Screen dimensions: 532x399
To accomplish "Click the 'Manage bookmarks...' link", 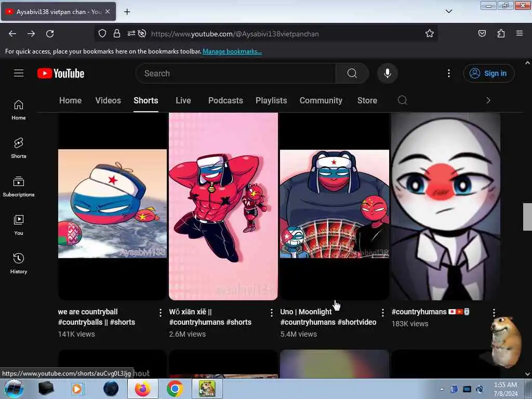I will 232,51.
